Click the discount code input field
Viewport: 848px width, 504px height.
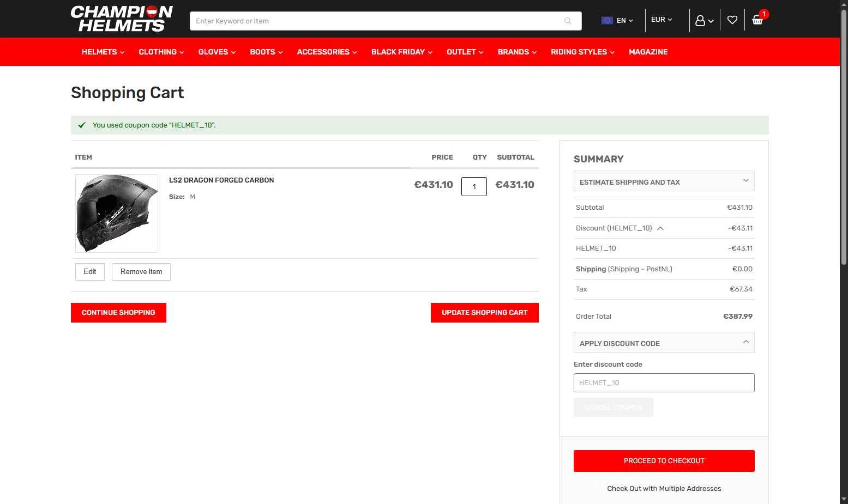point(664,382)
